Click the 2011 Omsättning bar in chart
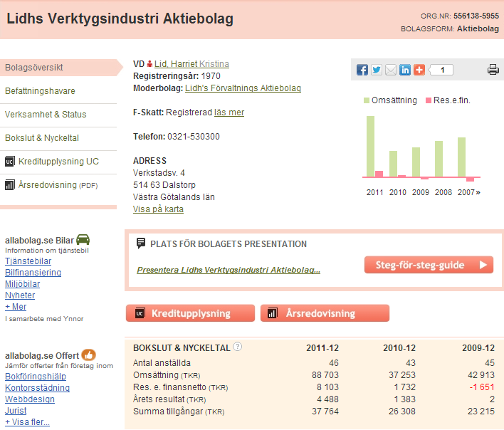Viewport: 504px width, 430px height. pyautogui.click(x=370, y=146)
